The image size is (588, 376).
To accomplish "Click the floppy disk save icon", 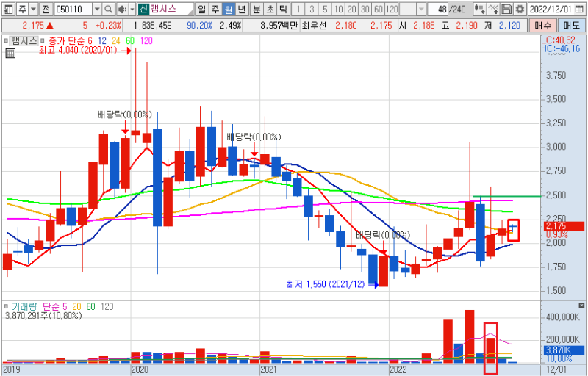I will click(506, 9).
